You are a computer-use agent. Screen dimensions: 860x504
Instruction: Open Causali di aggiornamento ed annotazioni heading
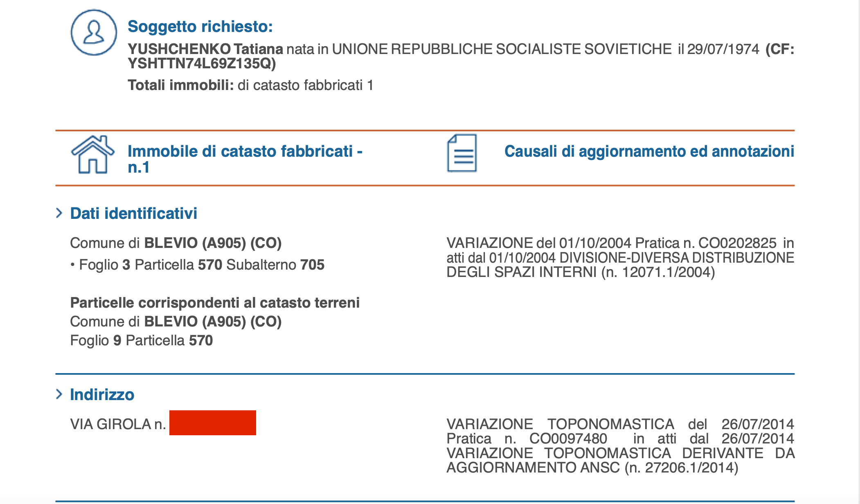tap(649, 151)
